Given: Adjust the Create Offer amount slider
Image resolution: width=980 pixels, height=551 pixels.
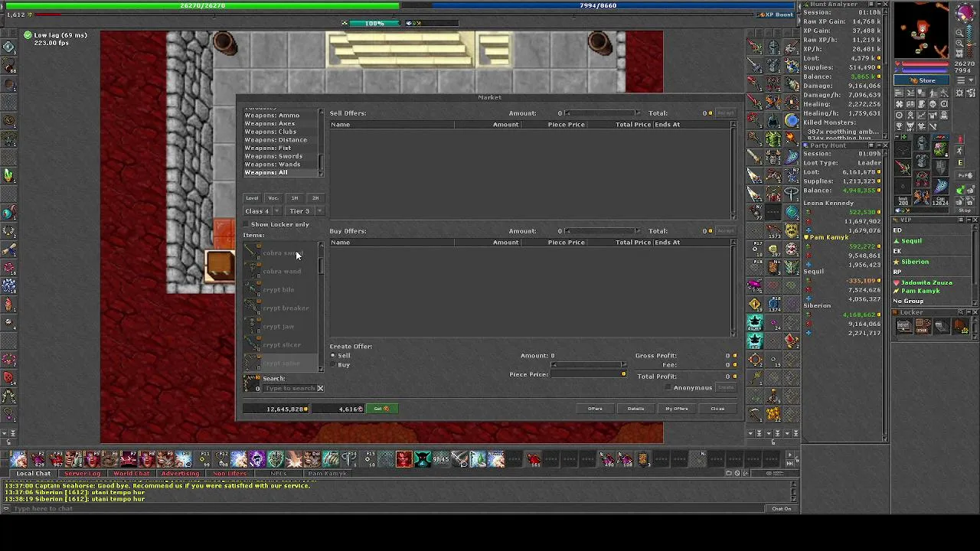Looking at the screenshot, I should [588, 365].
